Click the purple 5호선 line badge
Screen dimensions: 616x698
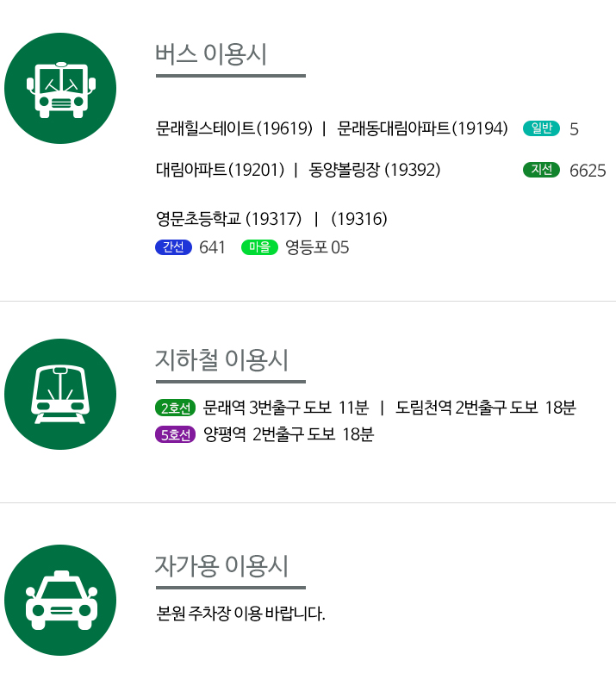click(176, 434)
